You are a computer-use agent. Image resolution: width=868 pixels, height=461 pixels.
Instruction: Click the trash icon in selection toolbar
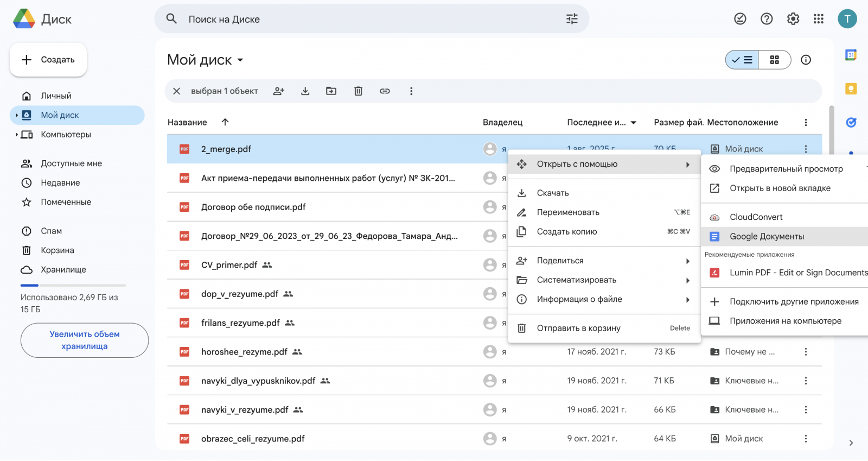click(x=358, y=91)
